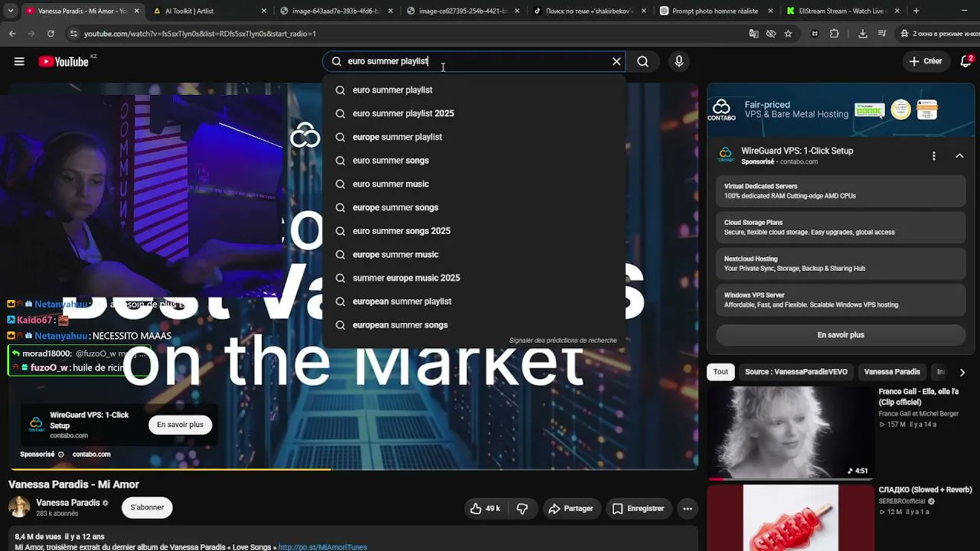
Task: Switch to the image-ce627395 tab
Action: point(462,11)
